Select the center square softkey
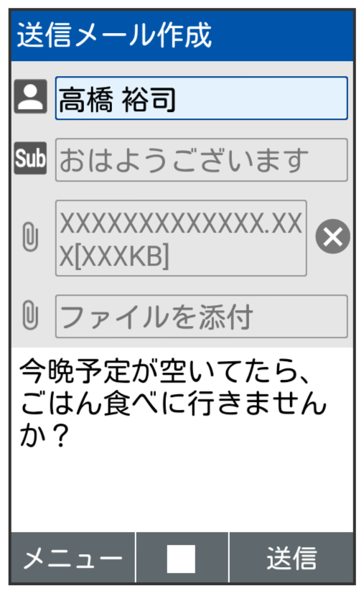Screen dimensions: 364x593 pyautogui.click(x=181, y=559)
